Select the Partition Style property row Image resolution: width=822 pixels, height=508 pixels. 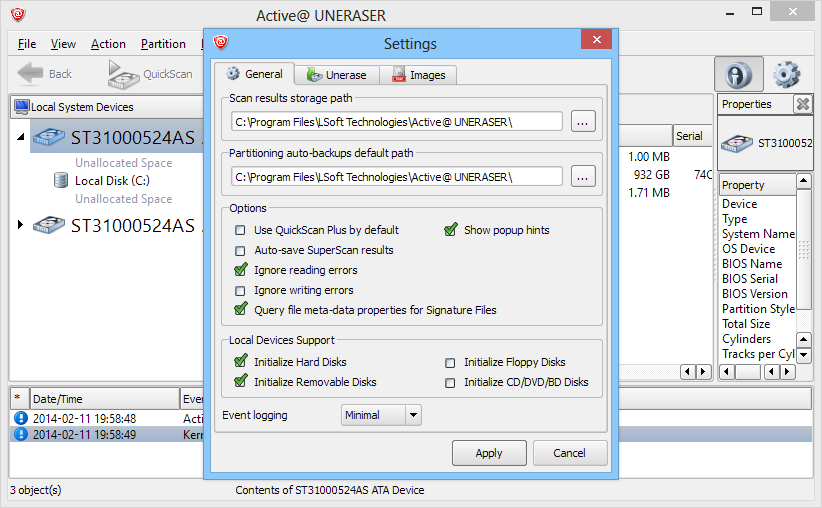tap(758, 309)
